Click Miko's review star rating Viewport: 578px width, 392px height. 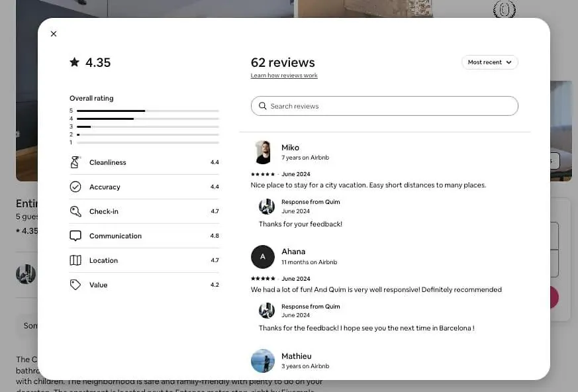tap(263, 174)
